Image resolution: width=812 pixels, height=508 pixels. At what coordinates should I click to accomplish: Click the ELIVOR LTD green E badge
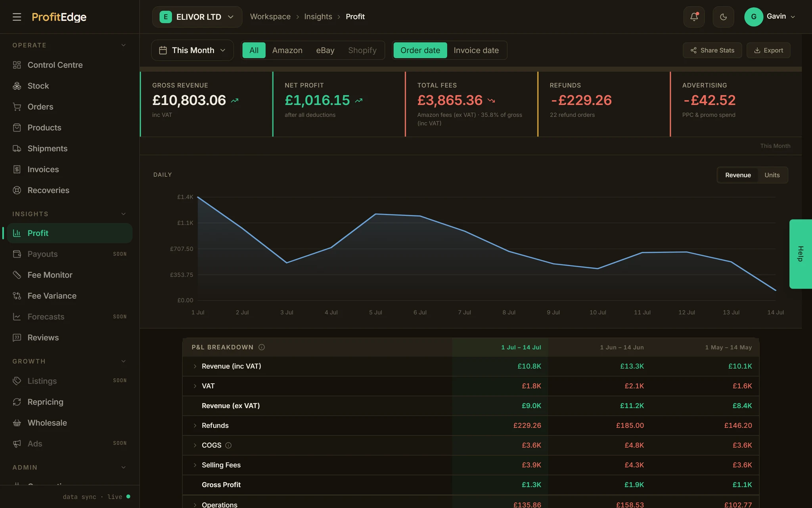click(x=166, y=17)
